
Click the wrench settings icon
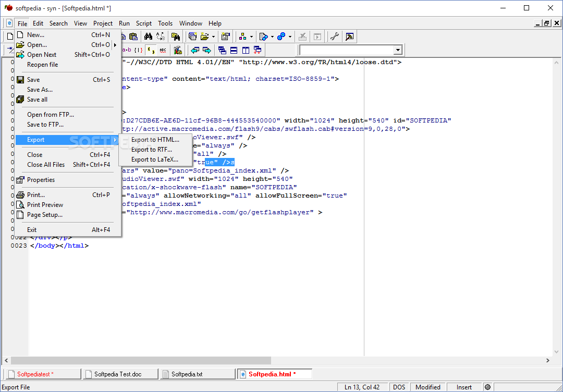tap(335, 36)
